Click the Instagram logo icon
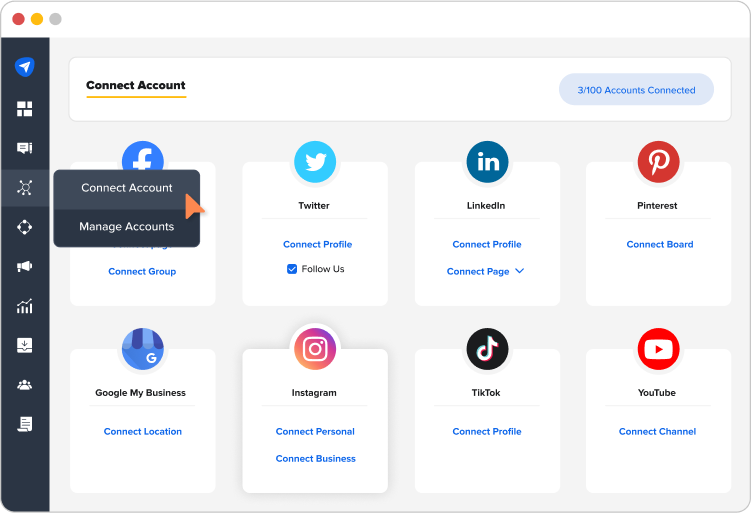 (315, 349)
